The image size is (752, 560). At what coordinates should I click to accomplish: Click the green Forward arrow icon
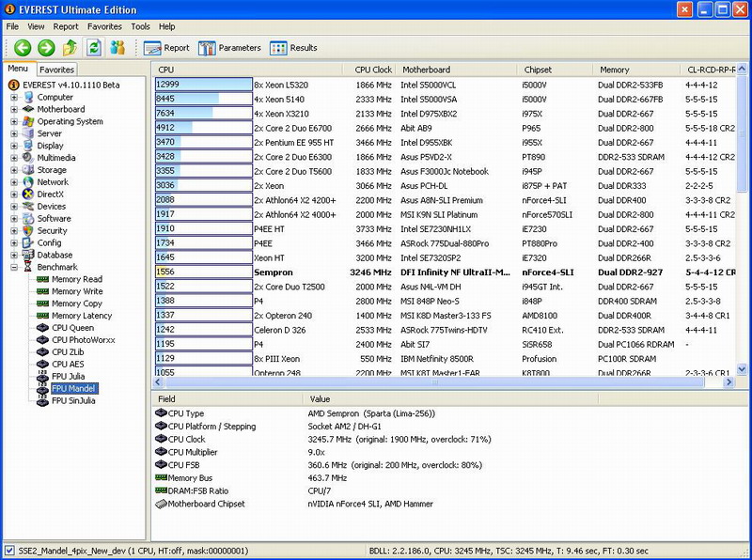click(x=46, y=48)
